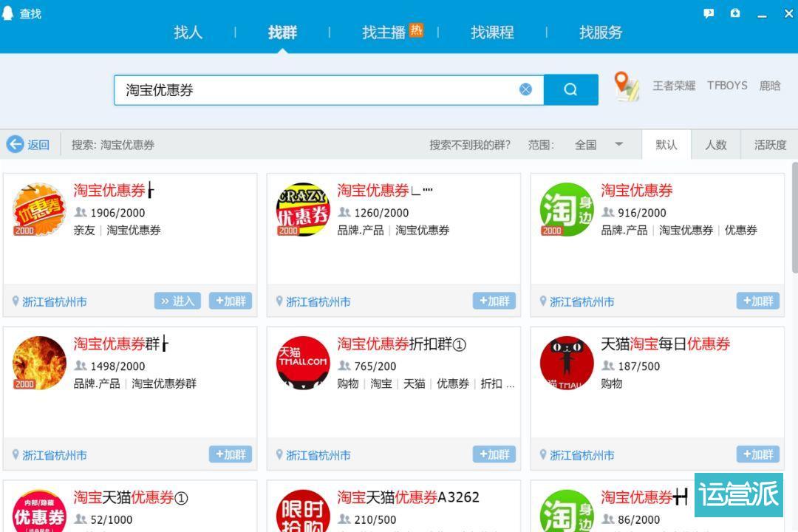Clear the search box with the X icon
This screenshot has height=532, width=798.
[526, 89]
